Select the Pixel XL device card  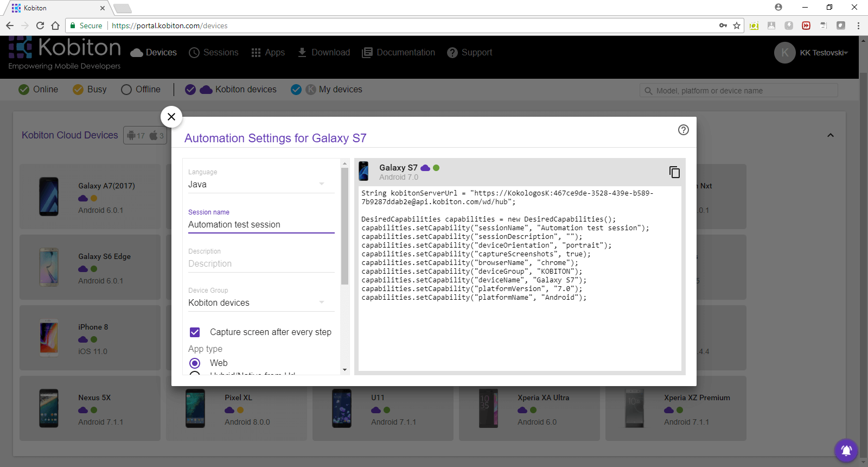click(237, 413)
